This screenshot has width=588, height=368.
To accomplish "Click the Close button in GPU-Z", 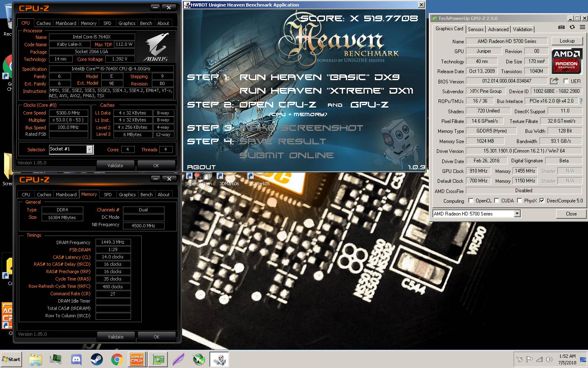I will click(x=571, y=213).
